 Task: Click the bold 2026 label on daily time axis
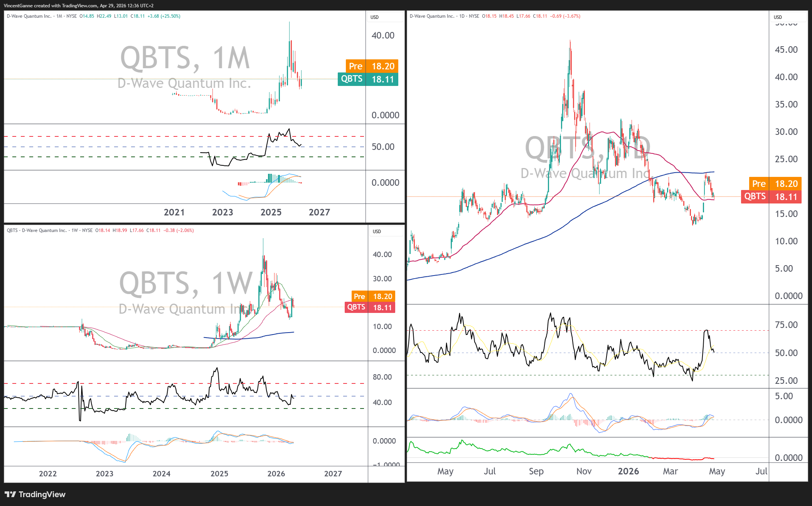point(628,471)
